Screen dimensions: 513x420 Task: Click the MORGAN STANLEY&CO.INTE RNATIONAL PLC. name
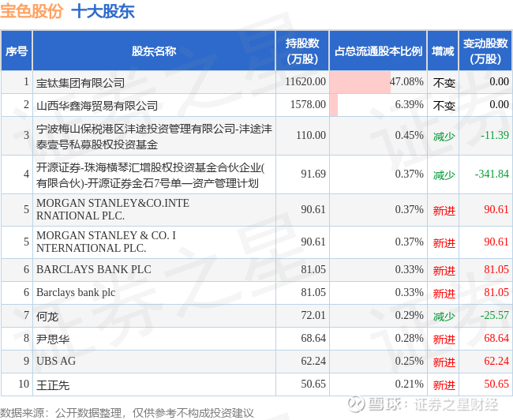[x=113, y=209]
